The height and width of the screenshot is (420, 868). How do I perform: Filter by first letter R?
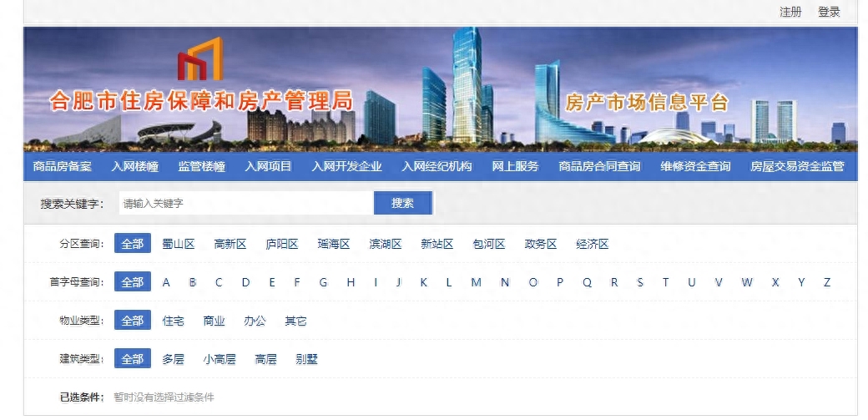(614, 282)
